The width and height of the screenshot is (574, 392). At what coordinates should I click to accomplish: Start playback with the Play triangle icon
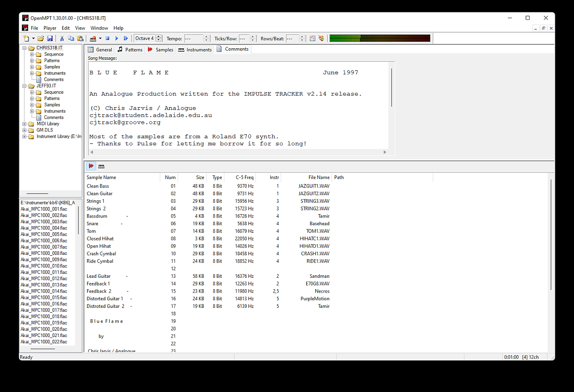(117, 38)
